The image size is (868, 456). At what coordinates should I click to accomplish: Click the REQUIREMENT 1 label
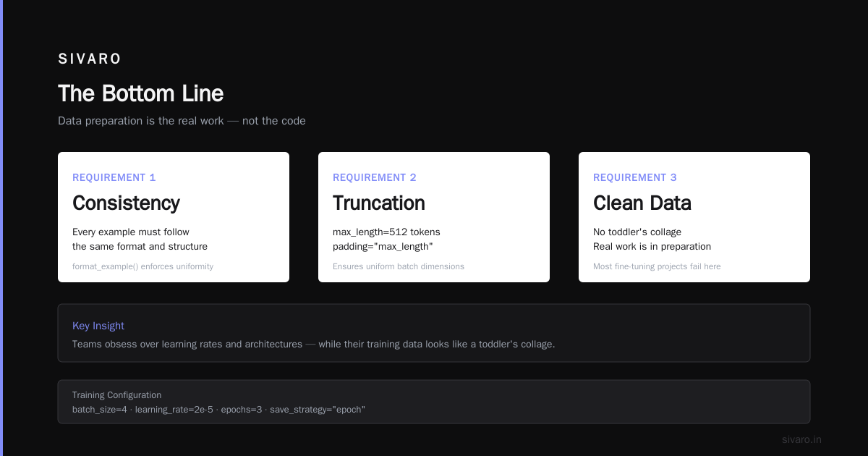(114, 177)
